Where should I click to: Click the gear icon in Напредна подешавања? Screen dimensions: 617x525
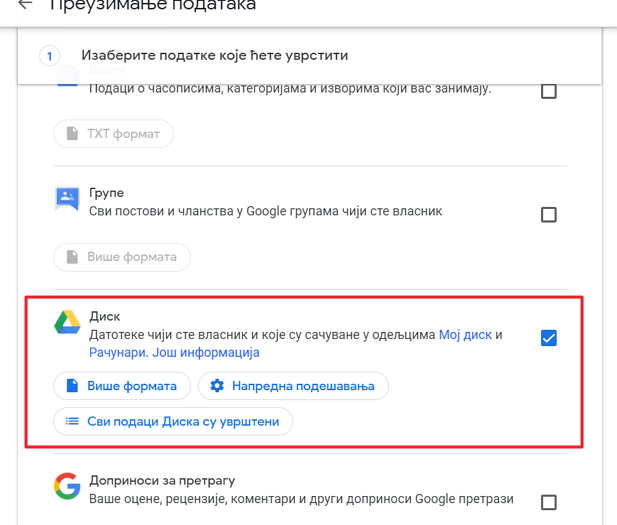217,386
